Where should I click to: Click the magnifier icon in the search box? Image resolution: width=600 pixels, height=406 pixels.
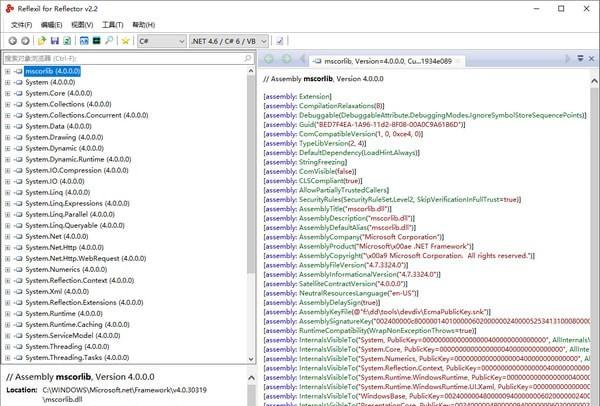tap(248, 58)
